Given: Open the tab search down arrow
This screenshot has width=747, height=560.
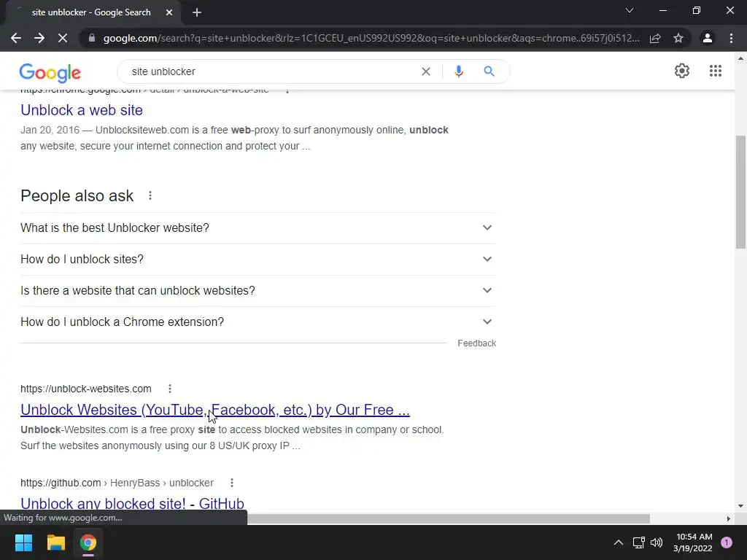Looking at the screenshot, I should [x=630, y=10].
